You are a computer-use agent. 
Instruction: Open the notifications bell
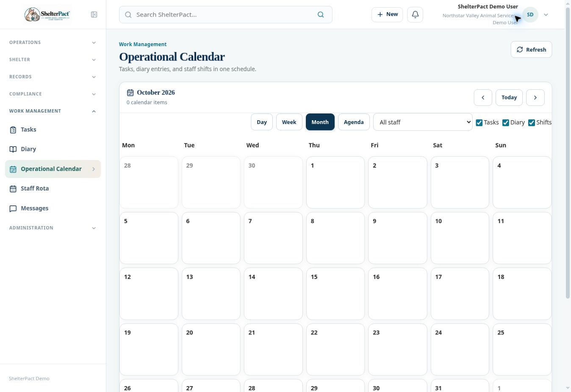pyautogui.click(x=415, y=14)
